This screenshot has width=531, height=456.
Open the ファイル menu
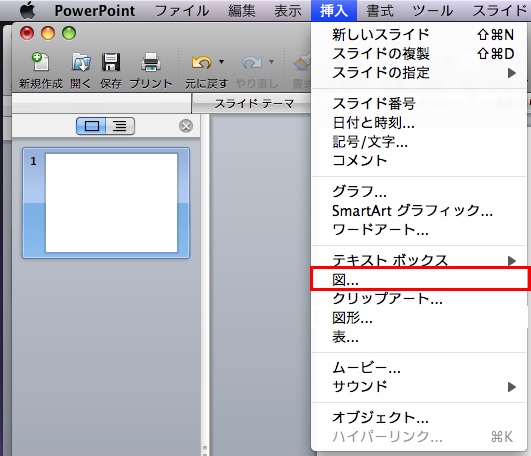(x=182, y=11)
